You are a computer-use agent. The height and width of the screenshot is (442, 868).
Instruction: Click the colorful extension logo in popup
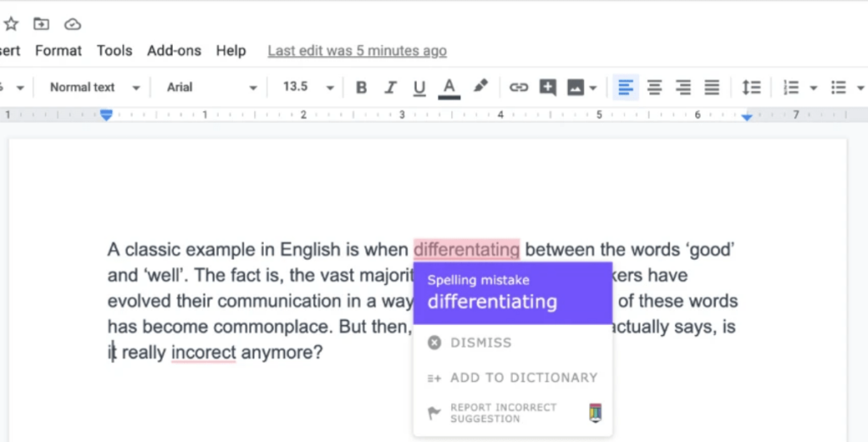[595, 413]
